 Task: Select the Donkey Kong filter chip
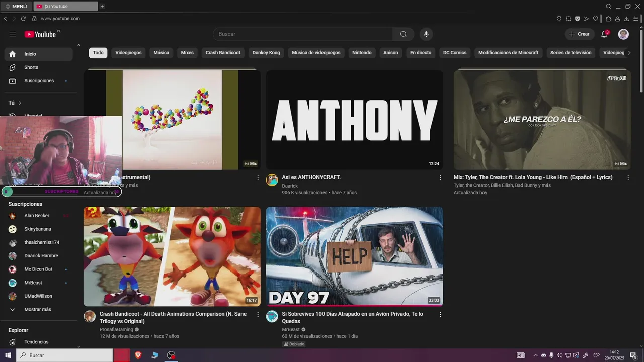point(266,53)
